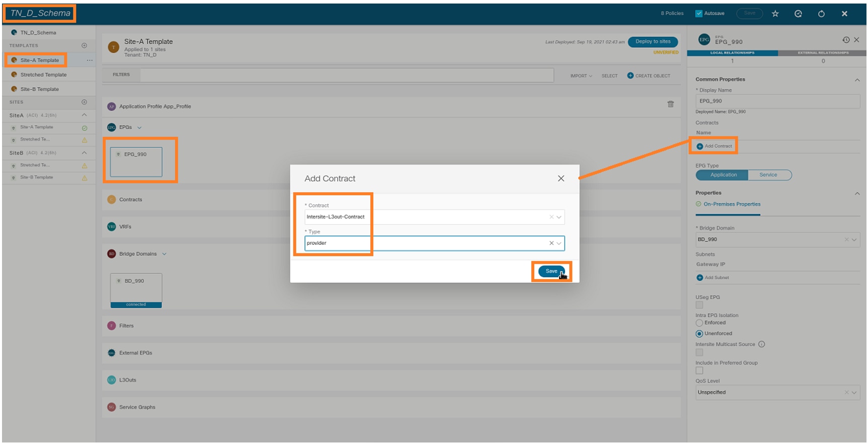868x445 pixels.
Task: Click the Contracts section icon
Action: click(112, 200)
